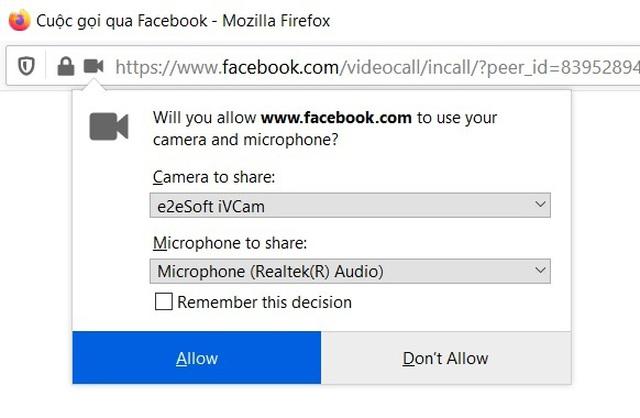Viewport: 640px width, 418px height.
Task: Click the "Remember this decision" label text
Action: click(x=264, y=302)
